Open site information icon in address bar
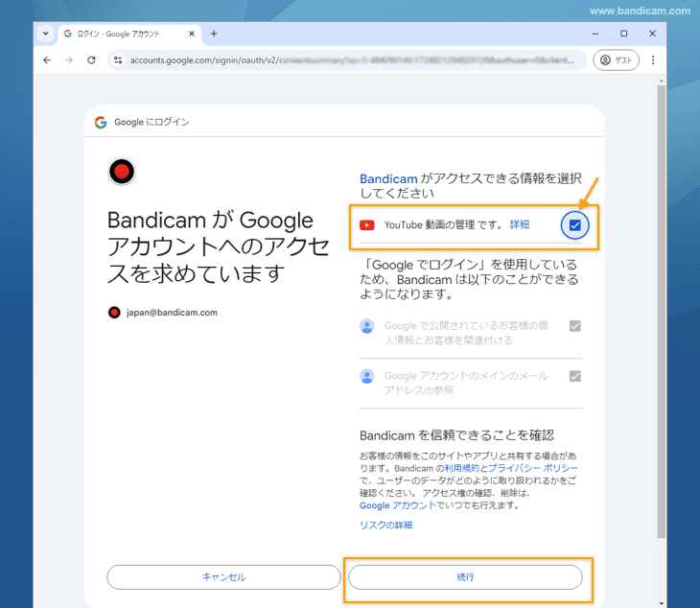The height and width of the screenshot is (608, 700). (118, 60)
